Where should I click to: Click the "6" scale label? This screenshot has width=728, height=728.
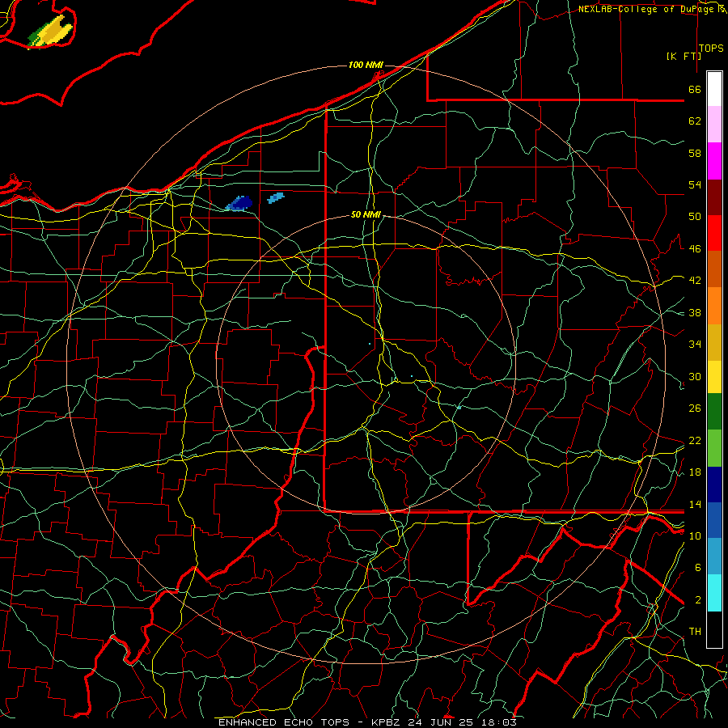pos(697,568)
